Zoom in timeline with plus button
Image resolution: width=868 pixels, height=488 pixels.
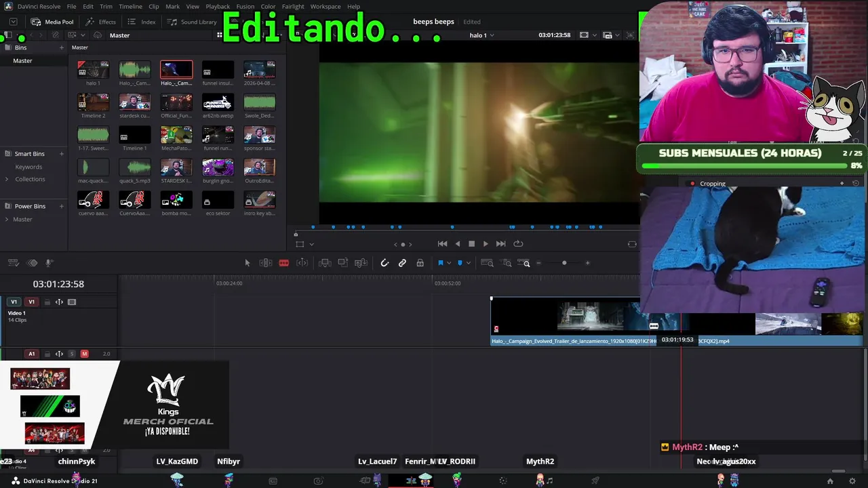pyautogui.click(x=587, y=263)
